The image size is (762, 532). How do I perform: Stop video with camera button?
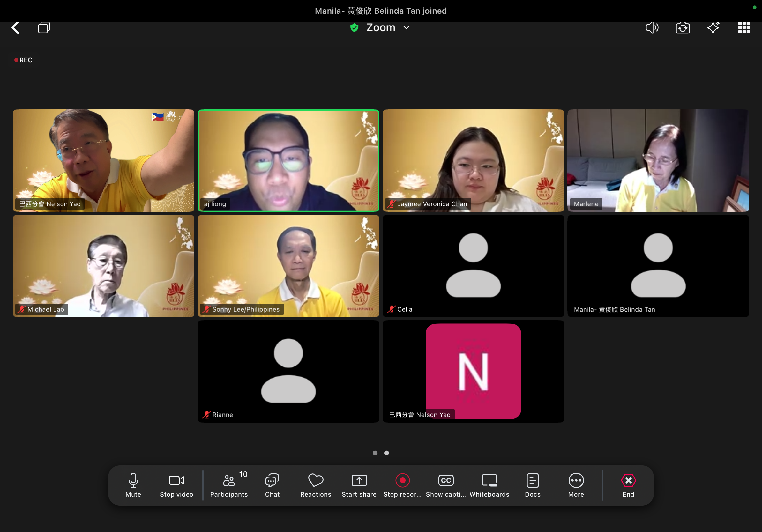(176, 485)
